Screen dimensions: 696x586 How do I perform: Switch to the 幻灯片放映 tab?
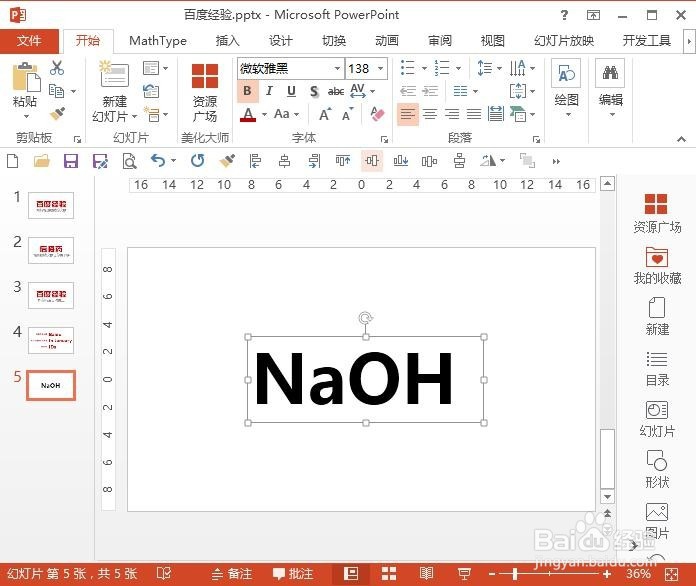pyautogui.click(x=564, y=41)
